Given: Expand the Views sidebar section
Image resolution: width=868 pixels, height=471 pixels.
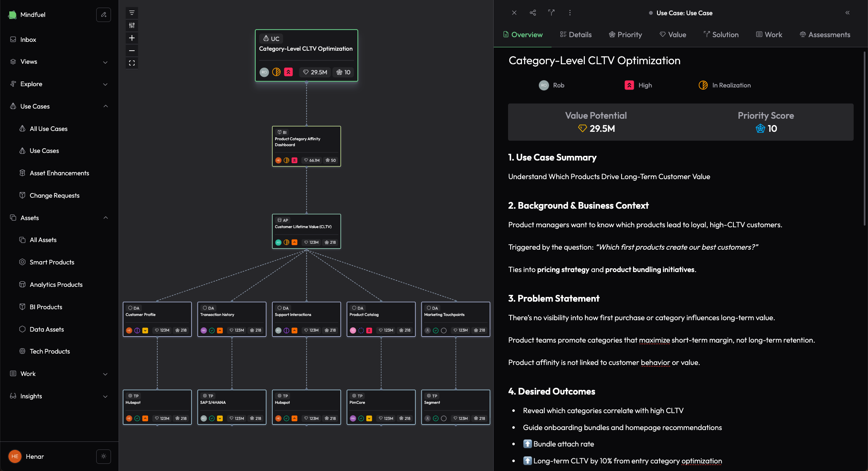Looking at the screenshot, I should [105, 62].
